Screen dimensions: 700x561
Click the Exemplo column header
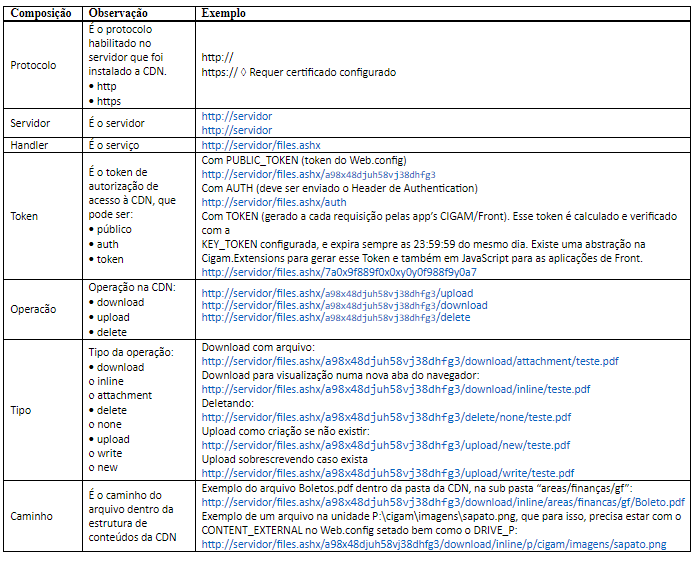224,13
